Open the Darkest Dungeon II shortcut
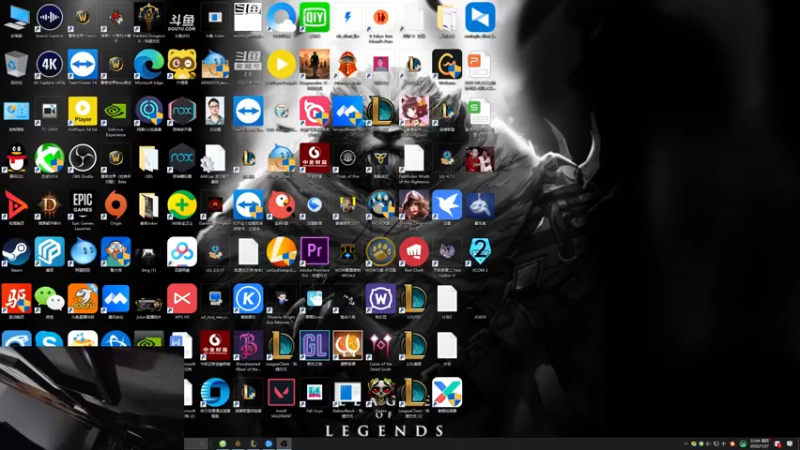 [148, 18]
